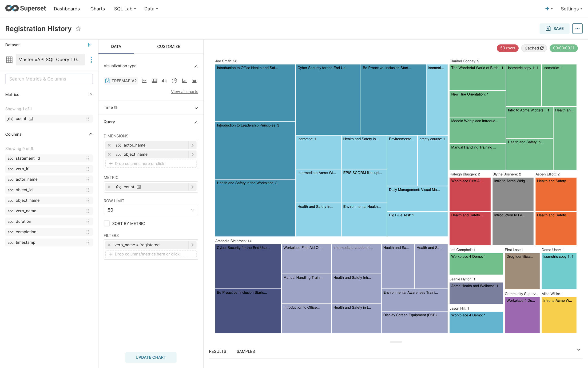Open the Row Limit dropdown
Image resolution: width=588 pixels, height=368 pixels.
point(151,210)
